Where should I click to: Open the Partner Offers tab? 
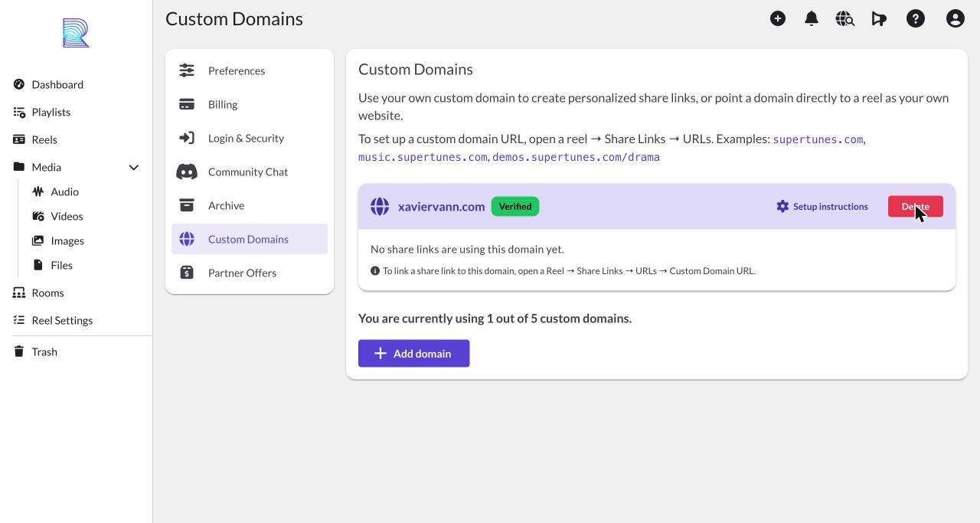pos(250,273)
